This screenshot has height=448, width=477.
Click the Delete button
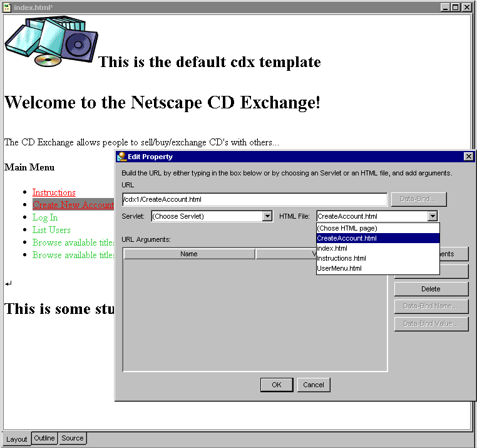[431, 289]
